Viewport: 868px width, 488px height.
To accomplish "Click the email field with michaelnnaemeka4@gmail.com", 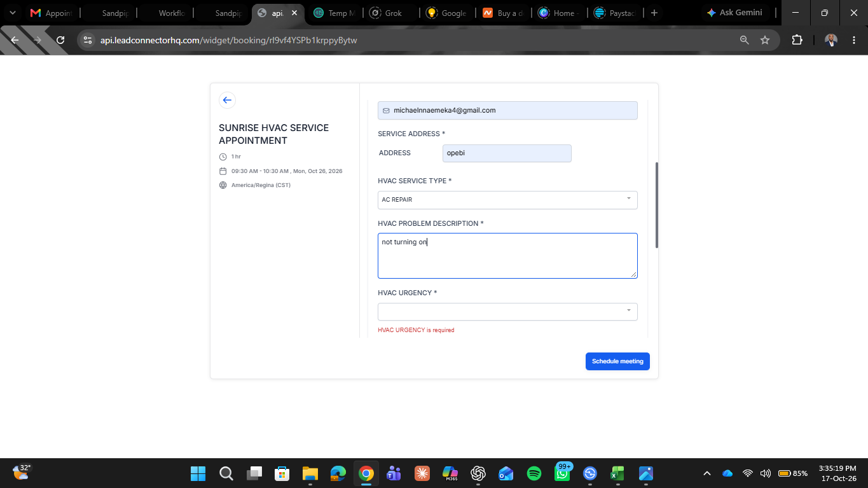I will [507, 110].
